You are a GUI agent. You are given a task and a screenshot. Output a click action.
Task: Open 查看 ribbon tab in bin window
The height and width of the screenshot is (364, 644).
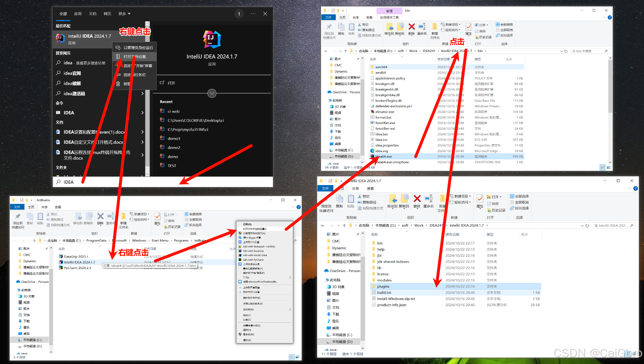point(369,17)
